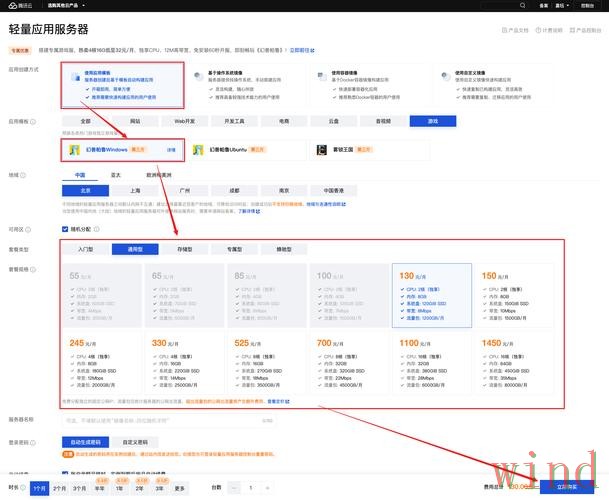Open the 更多 duration options
Image resolution: width=609 pixels, height=500 pixels.
pos(180,488)
